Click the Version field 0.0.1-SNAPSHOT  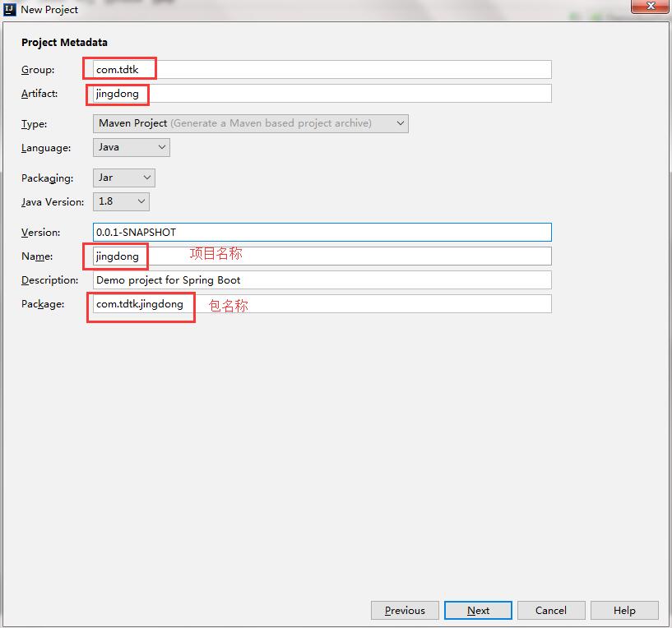coord(322,232)
